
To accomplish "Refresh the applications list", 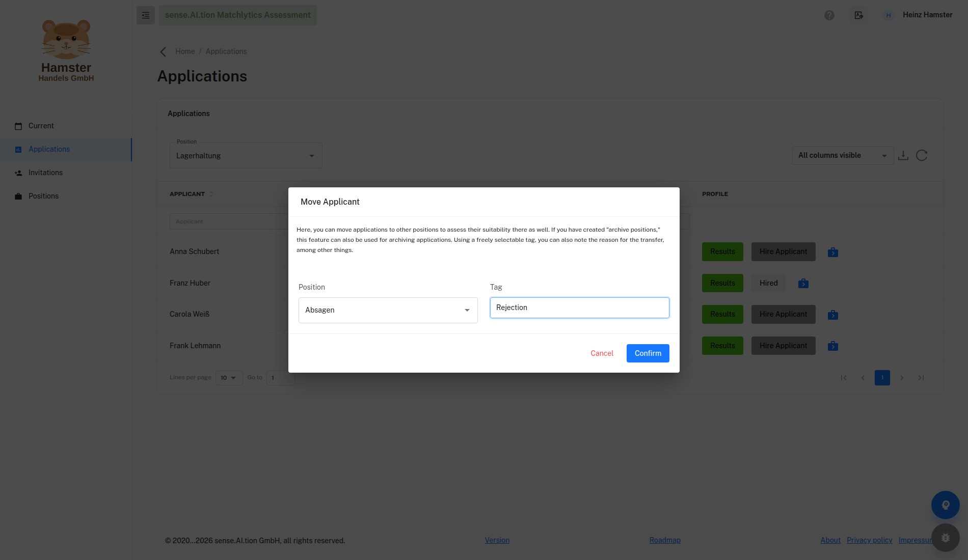I will pyautogui.click(x=922, y=155).
